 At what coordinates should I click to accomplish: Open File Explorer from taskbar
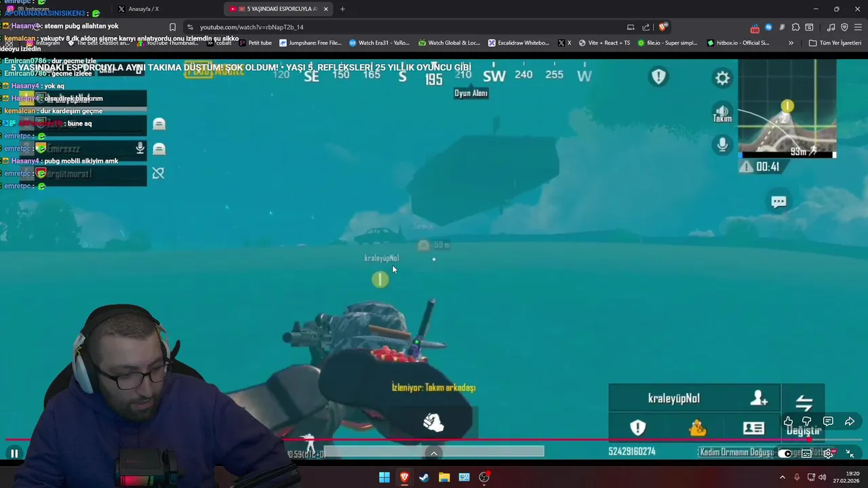tap(444, 477)
